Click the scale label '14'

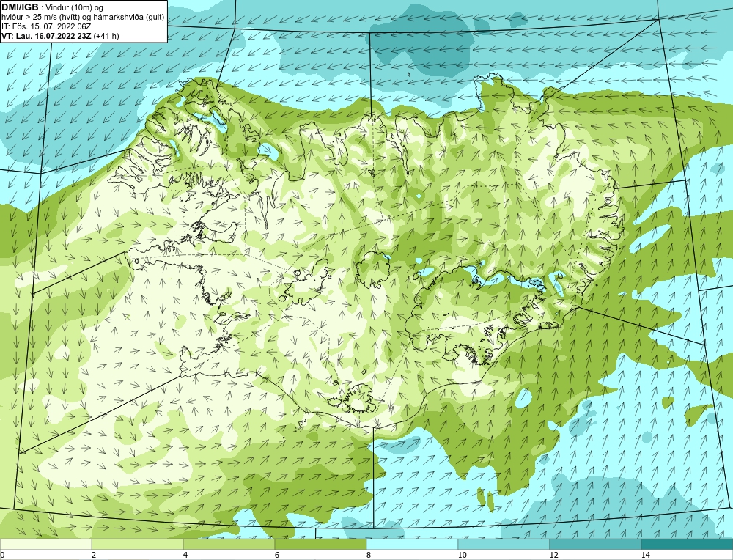pos(646,555)
